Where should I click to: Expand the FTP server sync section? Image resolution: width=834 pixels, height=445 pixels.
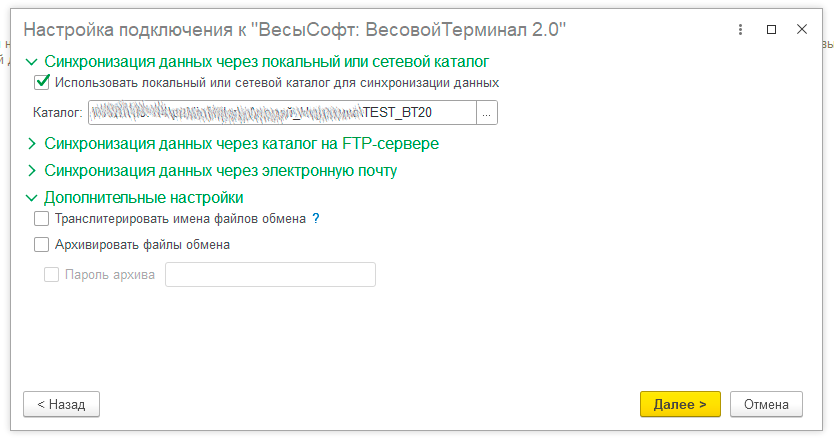point(32,144)
